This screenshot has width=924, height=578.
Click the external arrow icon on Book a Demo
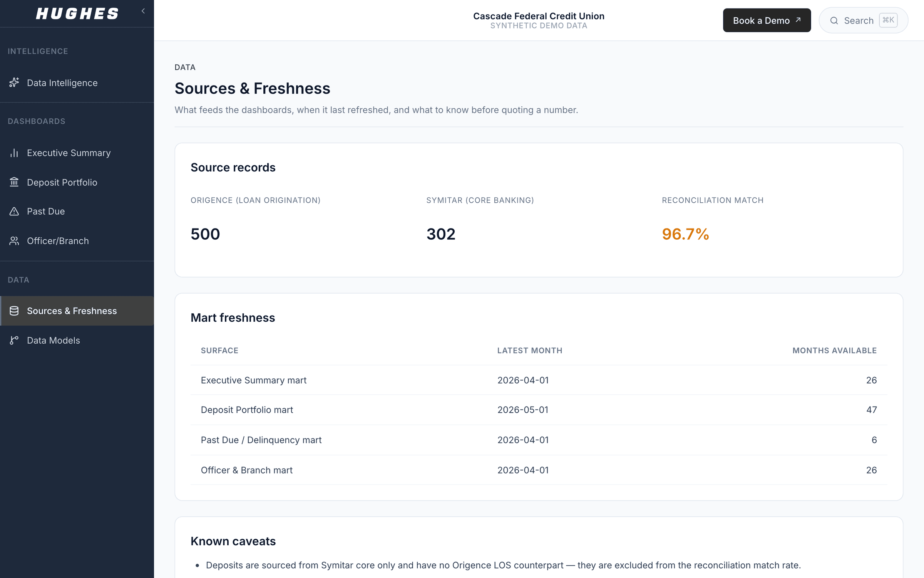tap(798, 20)
